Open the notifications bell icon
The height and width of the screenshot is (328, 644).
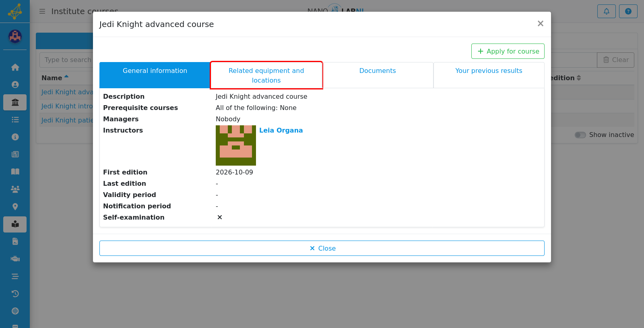(607, 11)
